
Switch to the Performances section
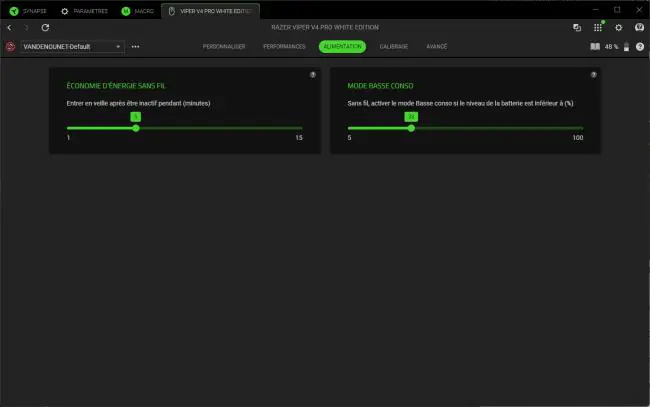(x=284, y=46)
